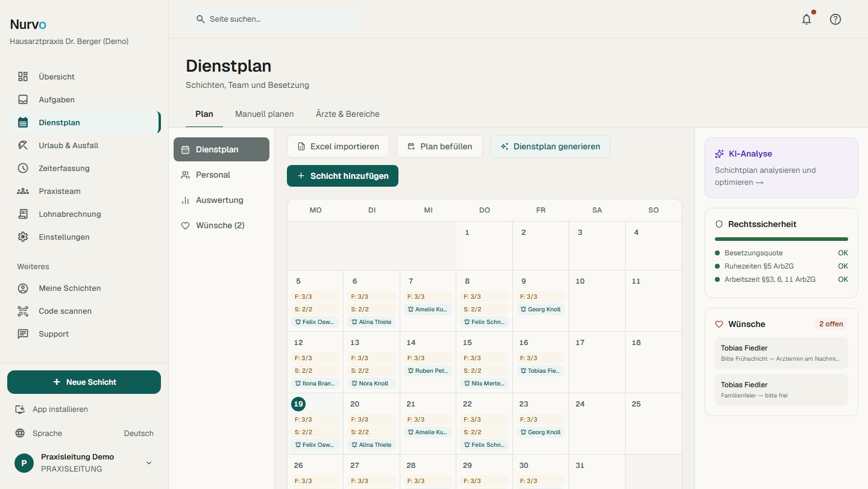Click the Dienstplan generieren button
Screen dimensions: 868x489
550,146
